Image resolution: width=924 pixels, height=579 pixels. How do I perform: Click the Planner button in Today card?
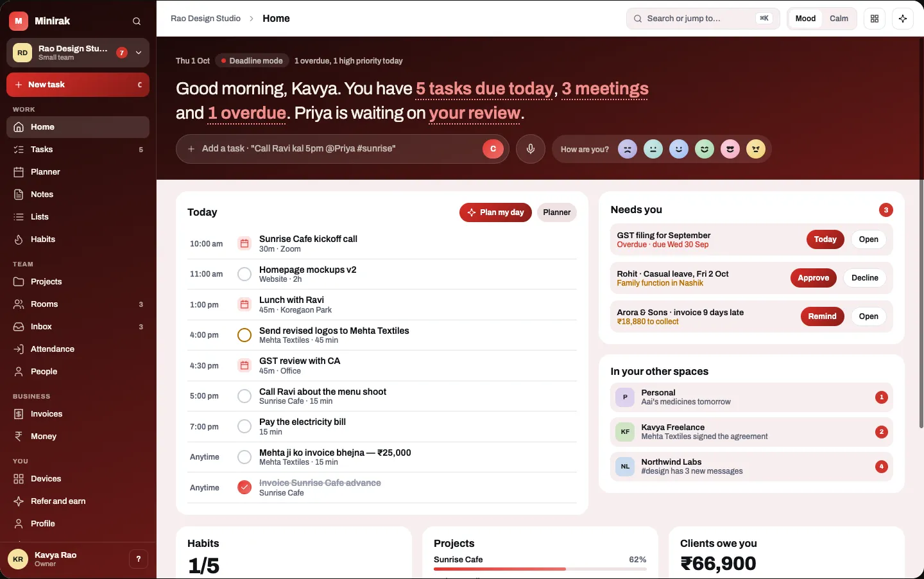(556, 212)
